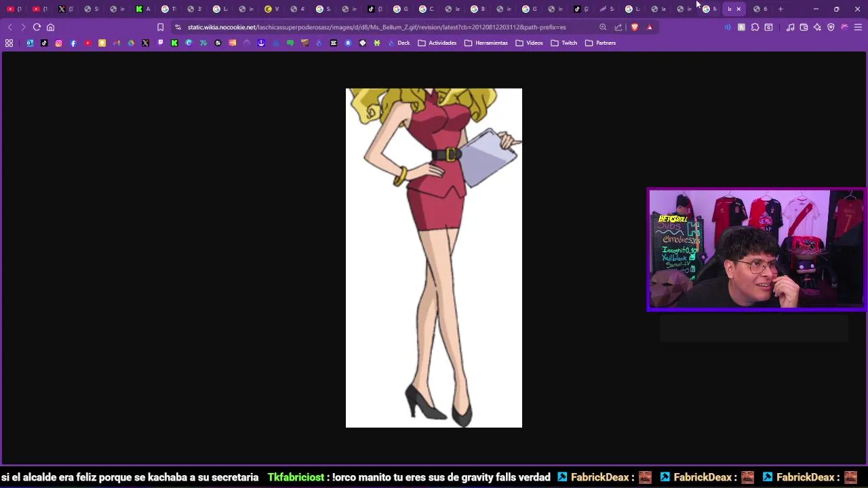Open a new tab
Screen dimensions: 868x488
tap(781, 9)
